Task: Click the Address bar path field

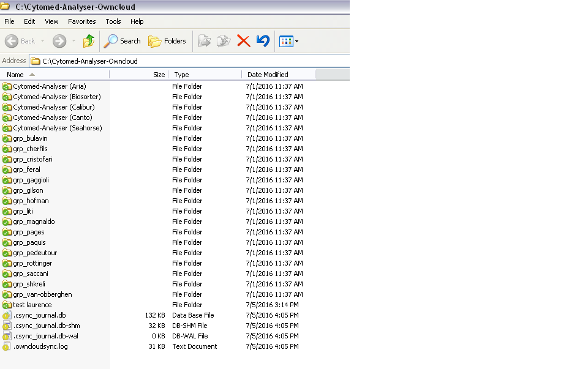Action: pyautogui.click(x=184, y=61)
